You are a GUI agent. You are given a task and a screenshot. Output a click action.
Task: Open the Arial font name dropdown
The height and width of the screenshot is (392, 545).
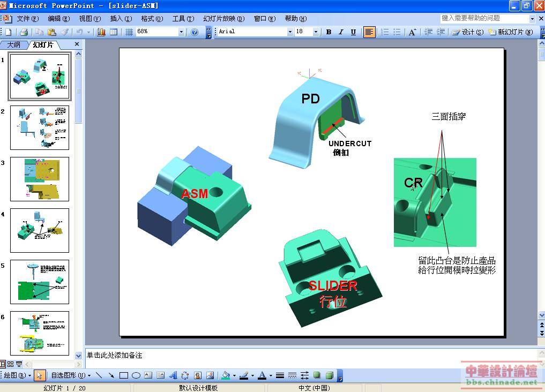[290, 32]
